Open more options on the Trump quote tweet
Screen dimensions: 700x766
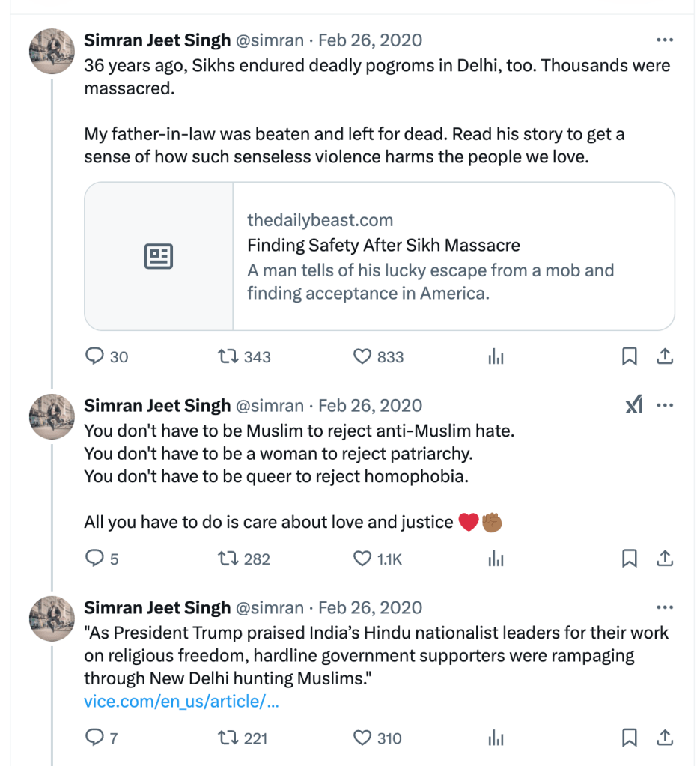tap(665, 607)
